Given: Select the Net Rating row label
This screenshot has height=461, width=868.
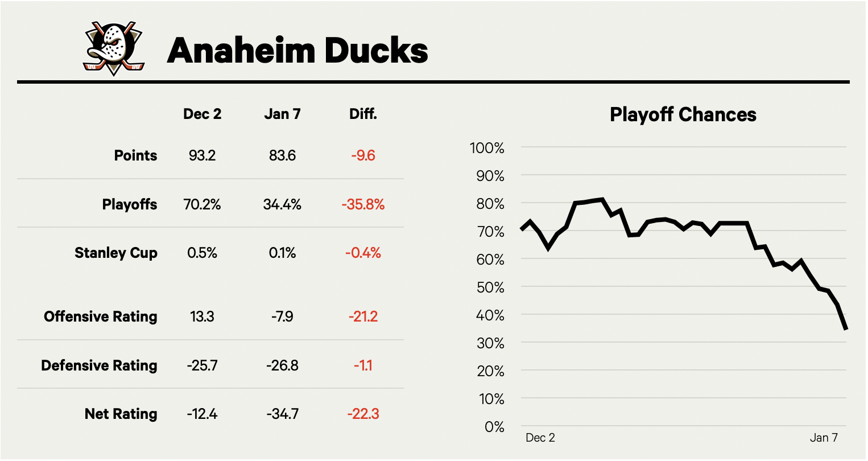Looking at the screenshot, I should pyautogui.click(x=121, y=414).
